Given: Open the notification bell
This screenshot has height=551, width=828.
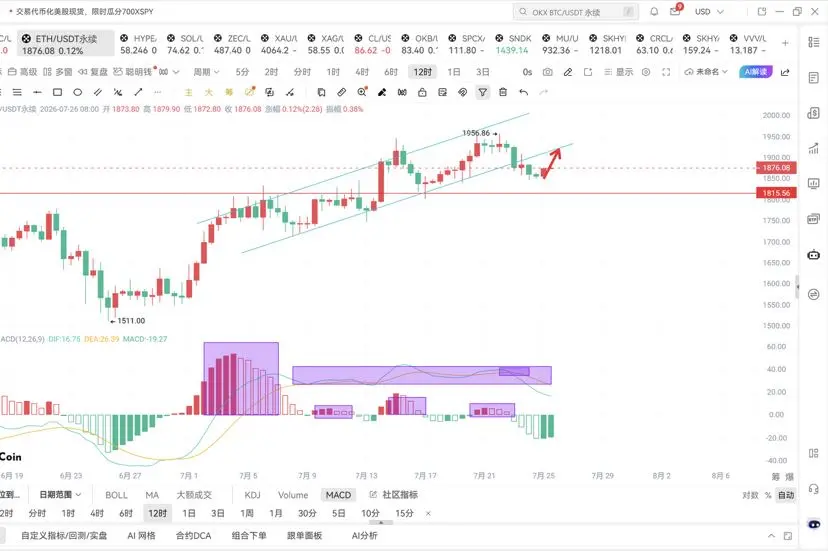Looking at the screenshot, I should [654, 12].
